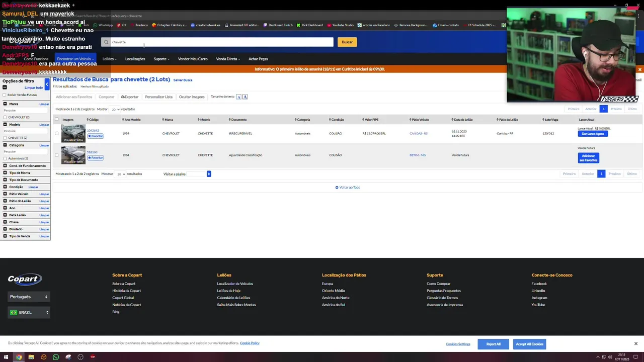The image size is (644, 362).
Task: Click Ocultar Imagens button
Action: pos(192,97)
